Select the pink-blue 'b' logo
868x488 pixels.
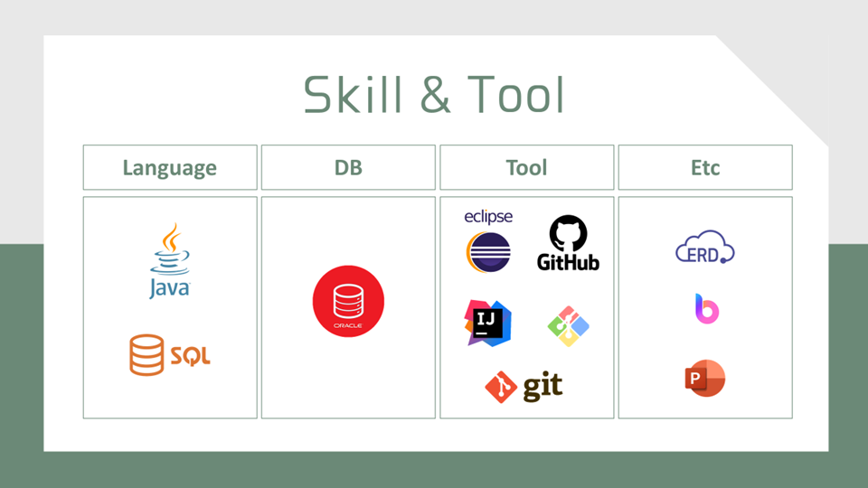click(x=706, y=309)
